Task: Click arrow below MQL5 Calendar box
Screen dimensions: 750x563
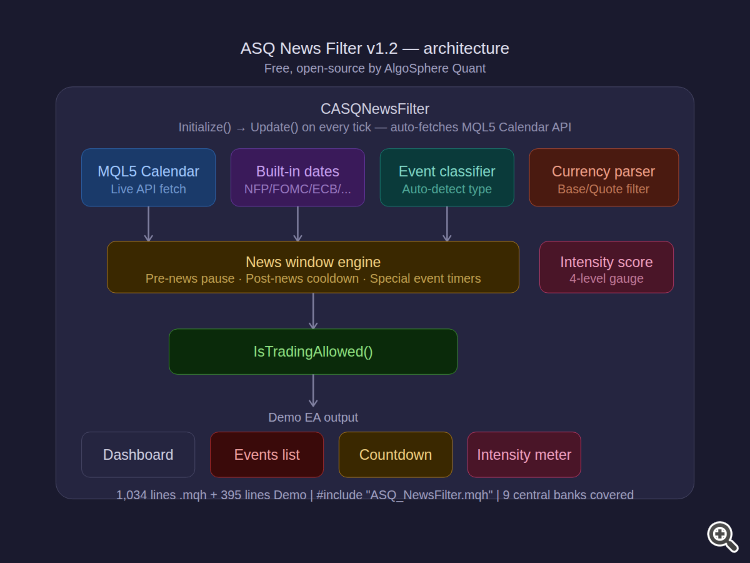Action: click(x=148, y=224)
